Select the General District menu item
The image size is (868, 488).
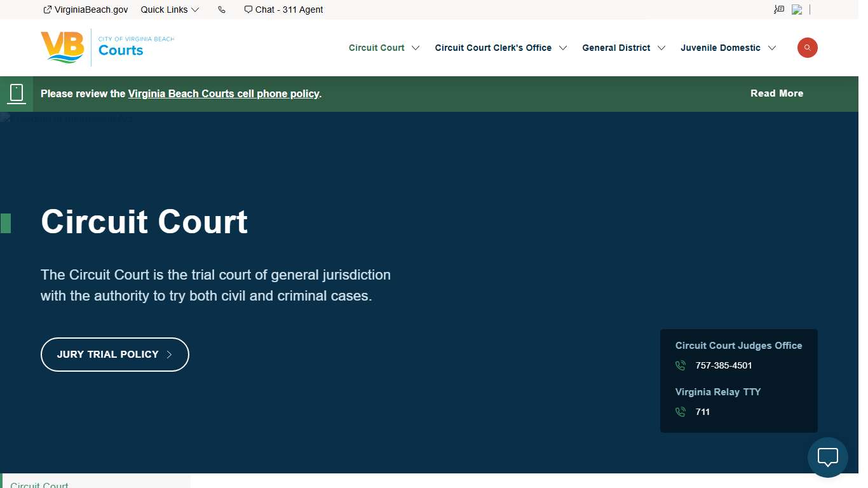616,48
